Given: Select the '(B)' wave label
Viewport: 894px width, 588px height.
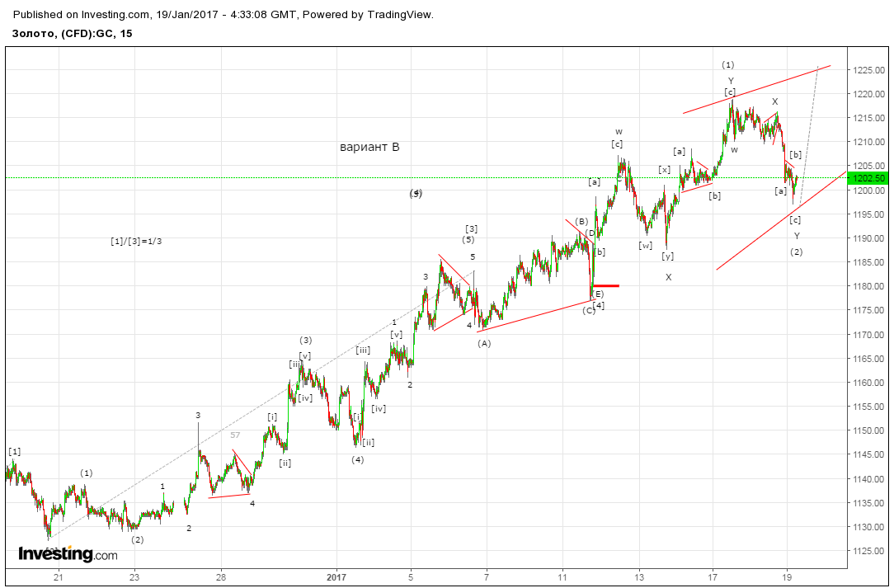Looking at the screenshot, I should 581,221.
